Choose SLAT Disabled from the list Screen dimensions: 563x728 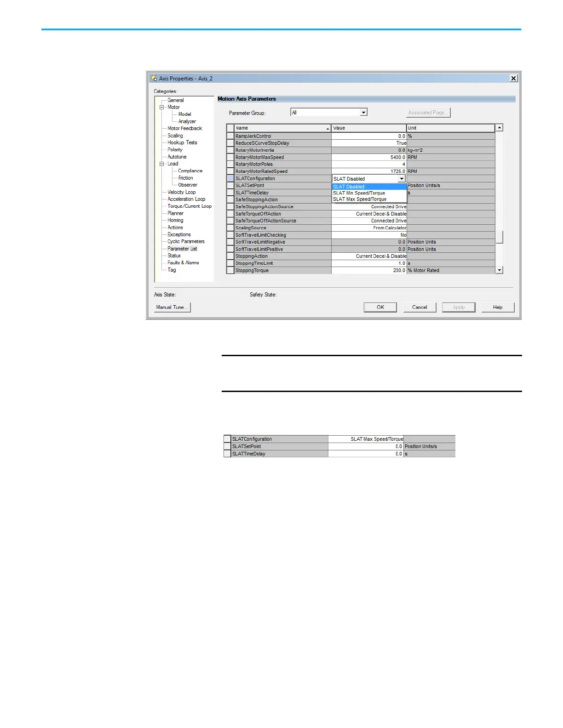369,187
